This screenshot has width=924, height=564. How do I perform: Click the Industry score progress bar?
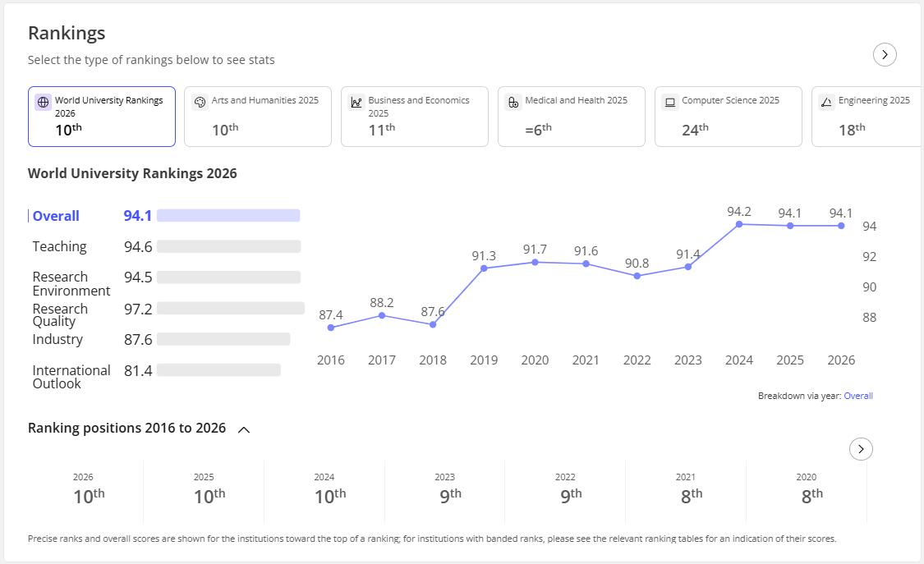(x=223, y=339)
